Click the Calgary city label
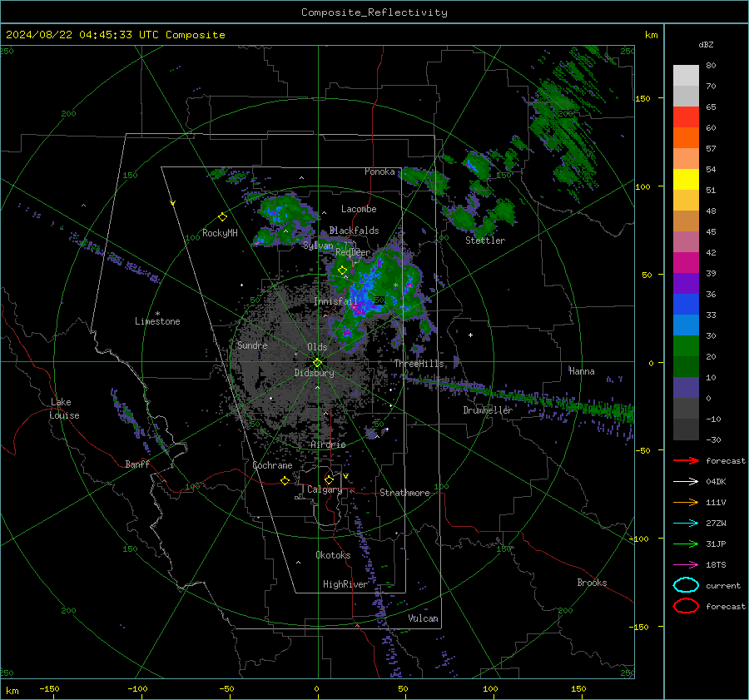The height and width of the screenshot is (700, 749). (325, 489)
